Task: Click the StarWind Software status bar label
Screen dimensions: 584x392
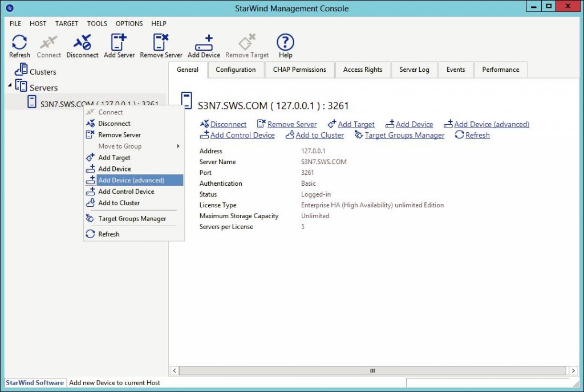Action: [x=35, y=382]
